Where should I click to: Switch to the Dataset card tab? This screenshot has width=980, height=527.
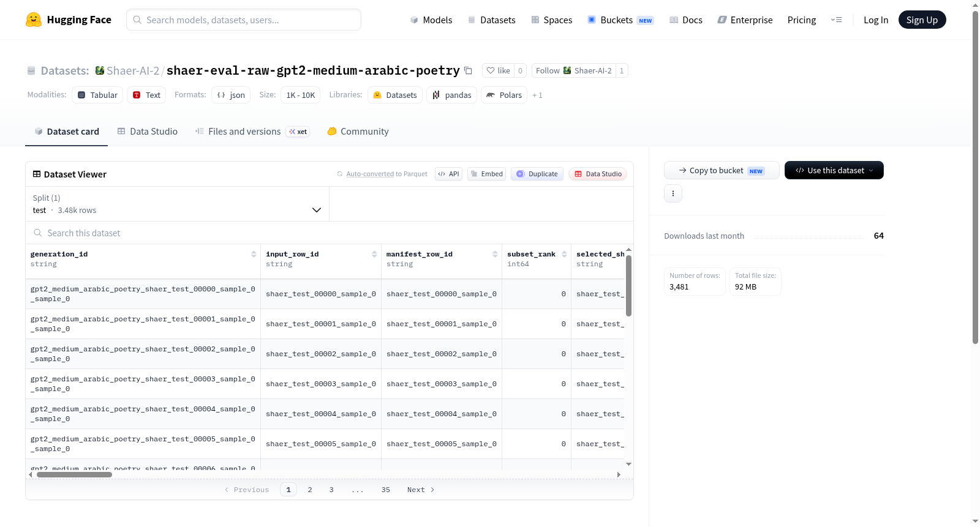(66, 131)
